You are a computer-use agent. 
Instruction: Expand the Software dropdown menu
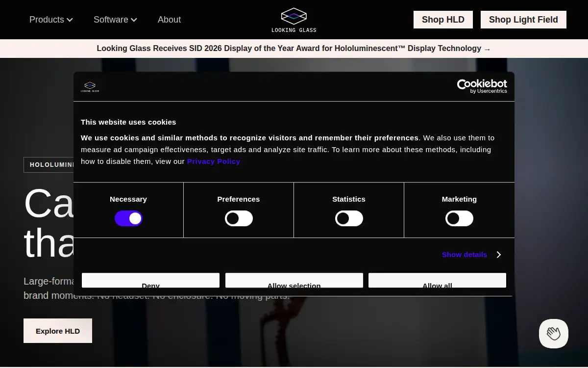pos(115,20)
